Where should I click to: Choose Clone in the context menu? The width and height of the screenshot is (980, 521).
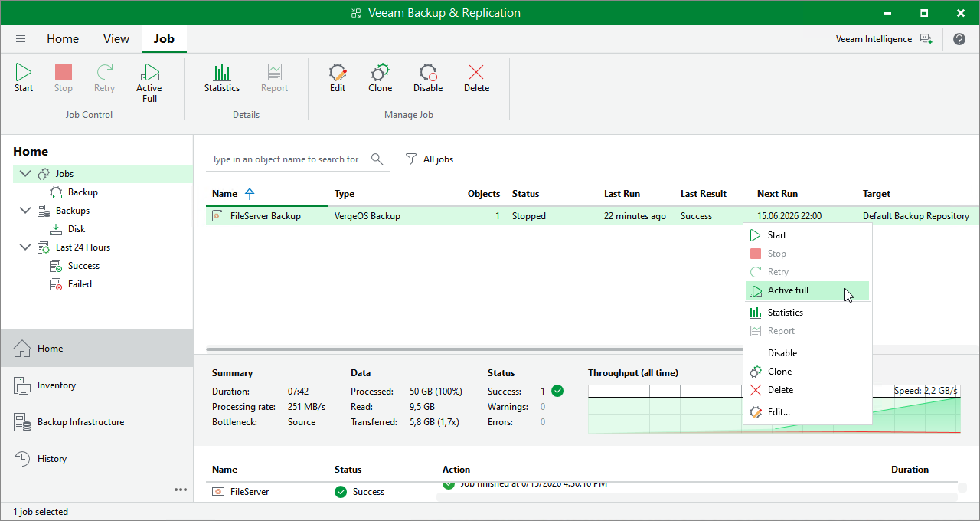tap(808, 372)
